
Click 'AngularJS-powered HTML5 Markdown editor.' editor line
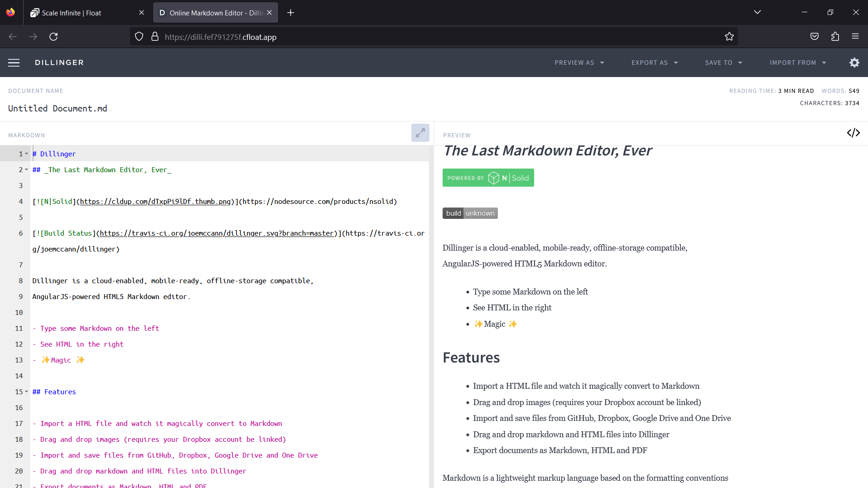(111, 297)
